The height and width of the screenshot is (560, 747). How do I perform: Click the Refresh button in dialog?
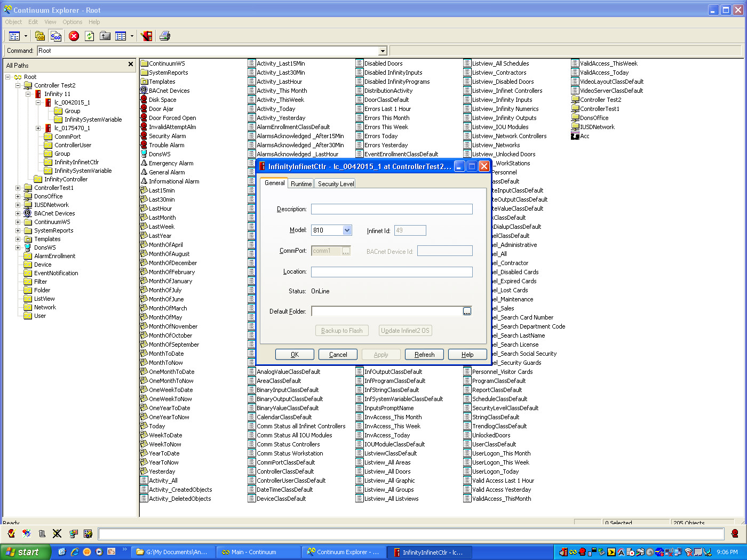coord(424,354)
